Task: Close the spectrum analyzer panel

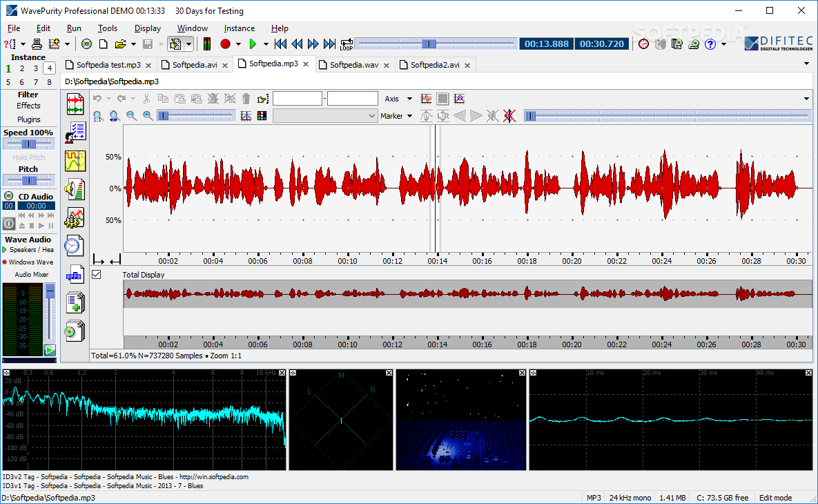Action: point(282,373)
